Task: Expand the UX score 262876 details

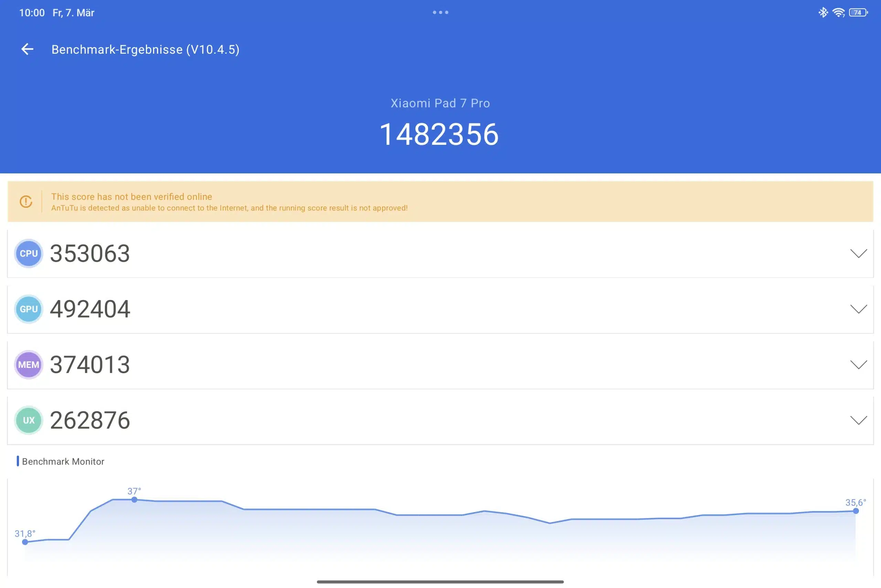Action: 858,420
